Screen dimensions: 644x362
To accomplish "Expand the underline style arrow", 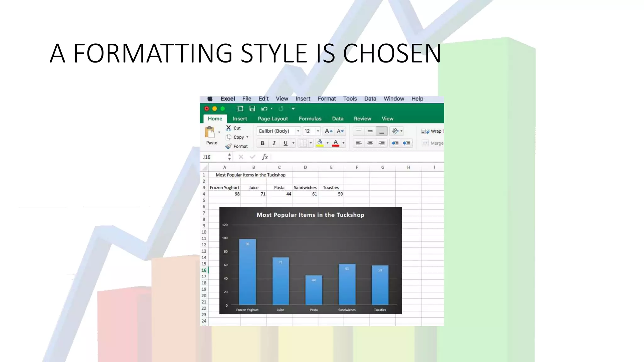I will (293, 143).
